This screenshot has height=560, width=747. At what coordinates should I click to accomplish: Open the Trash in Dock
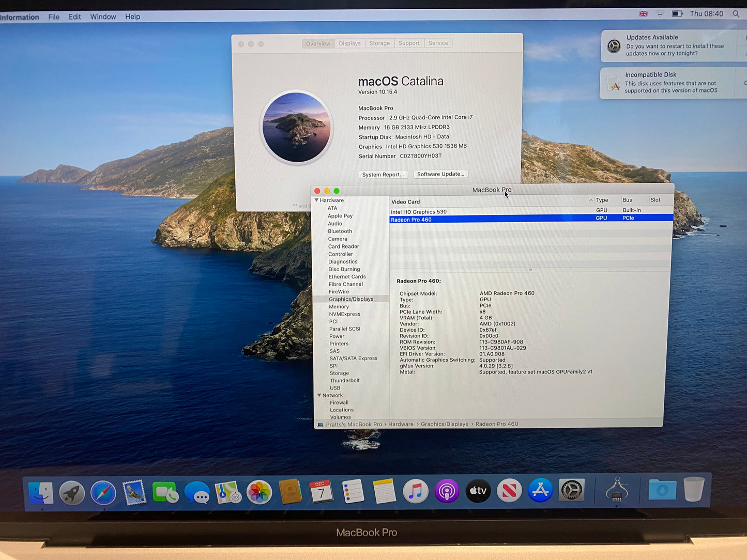coord(694,489)
